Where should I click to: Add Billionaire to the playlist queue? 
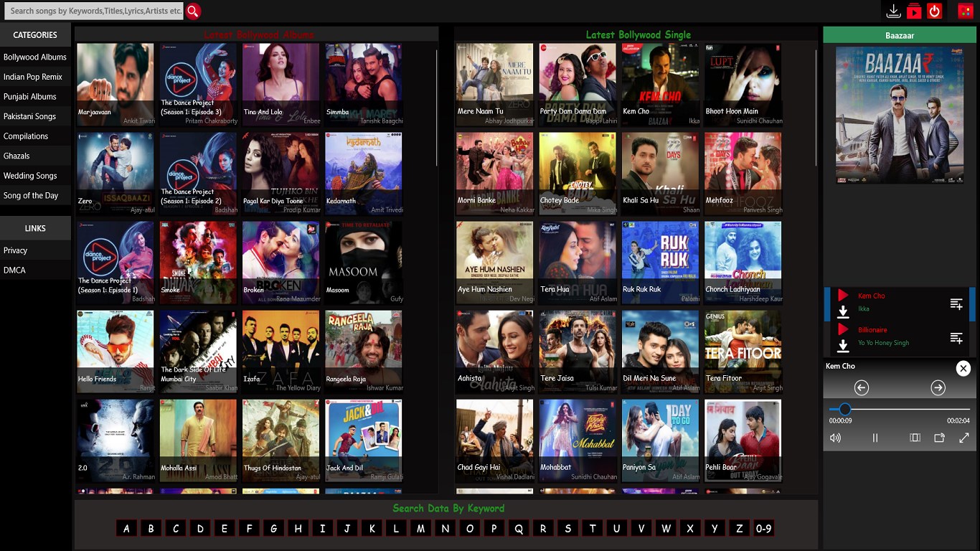pos(956,337)
